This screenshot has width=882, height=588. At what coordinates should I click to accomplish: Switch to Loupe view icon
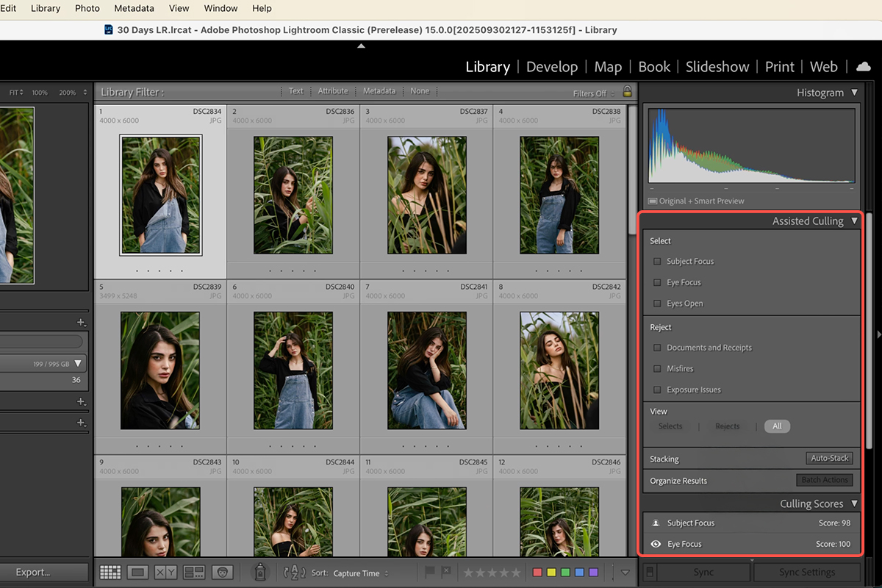coord(137,572)
